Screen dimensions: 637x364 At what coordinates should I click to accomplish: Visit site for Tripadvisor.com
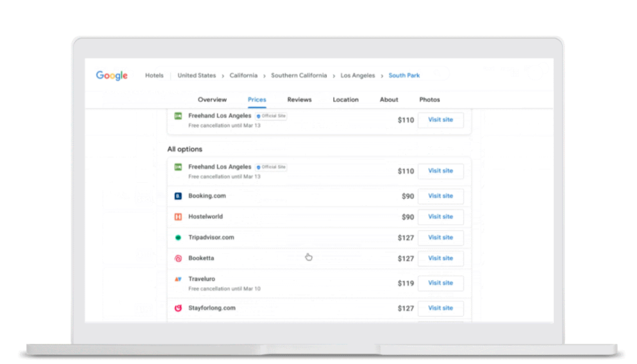point(441,237)
